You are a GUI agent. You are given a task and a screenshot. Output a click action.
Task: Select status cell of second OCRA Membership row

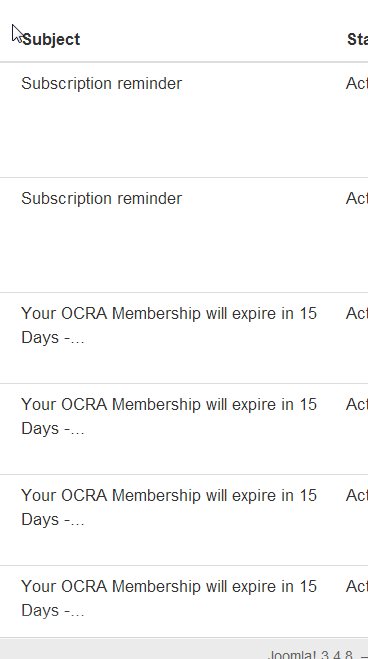357,404
